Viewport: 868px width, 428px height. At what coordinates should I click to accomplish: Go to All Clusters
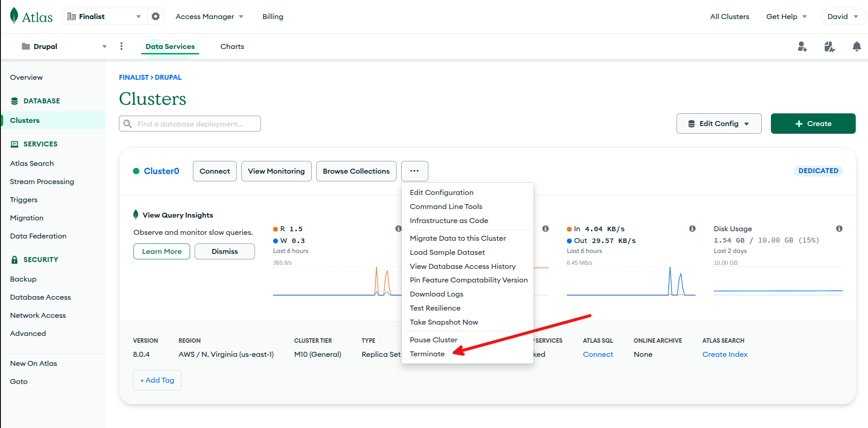pyautogui.click(x=730, y=16)
